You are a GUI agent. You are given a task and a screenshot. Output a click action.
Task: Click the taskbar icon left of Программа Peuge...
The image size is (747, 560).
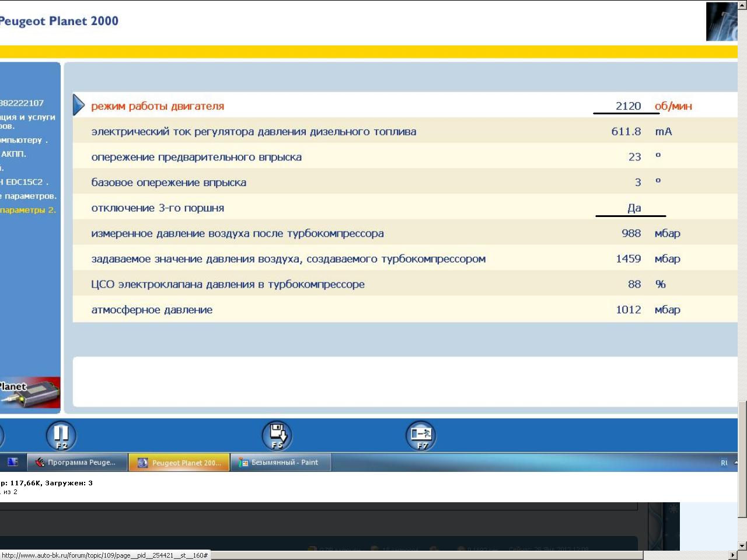[13, 463]
